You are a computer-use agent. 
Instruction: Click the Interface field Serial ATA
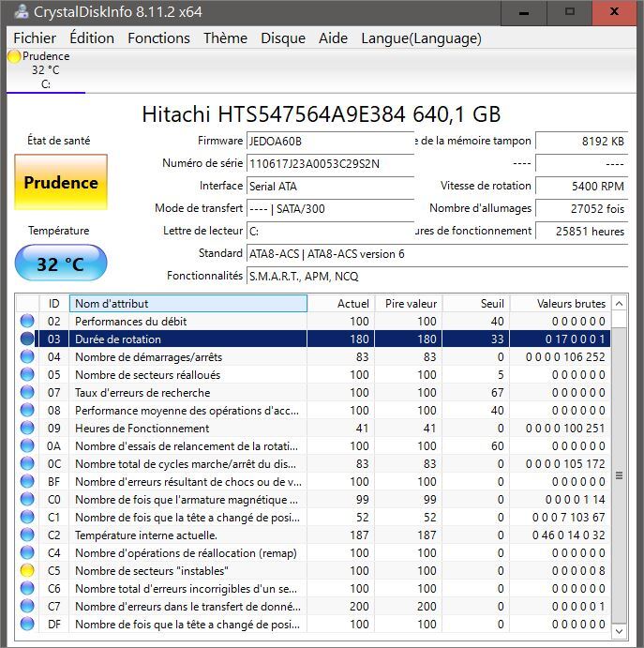coord(331,186)
